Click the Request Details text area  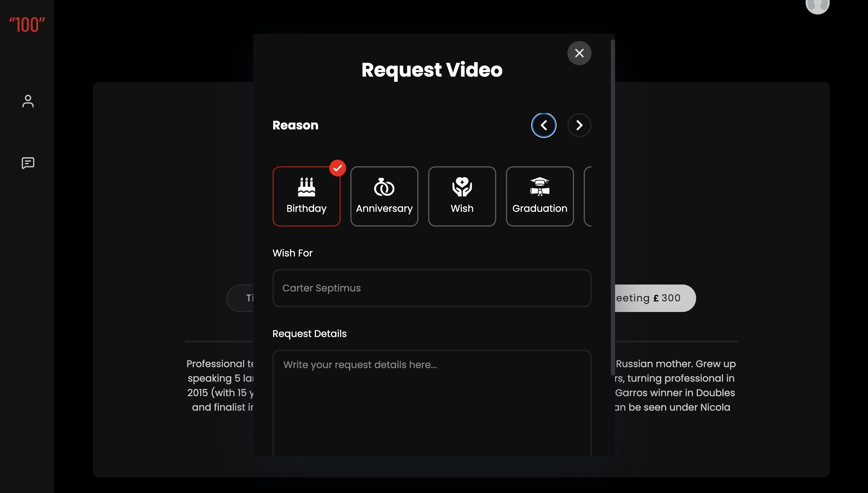pos(432,403)
